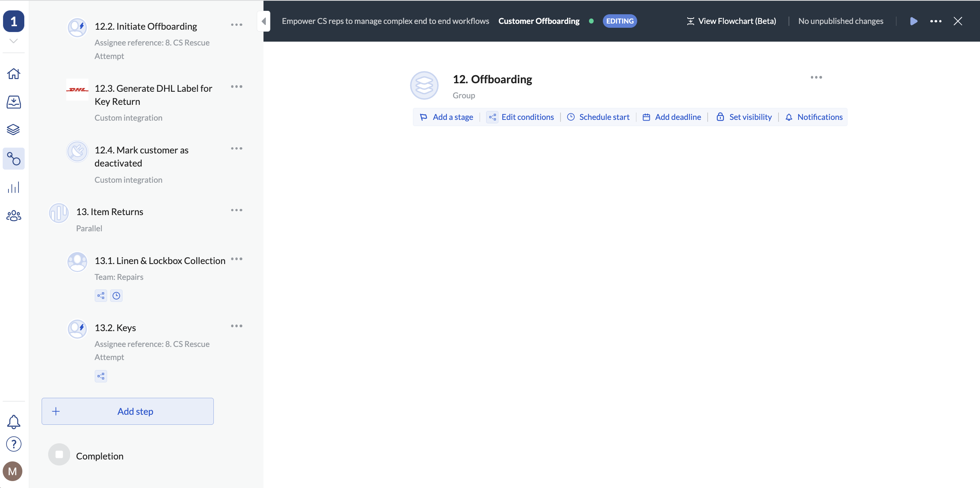Click the Add step button
Viewport: 980px width, 488px height.
(128, 411)
